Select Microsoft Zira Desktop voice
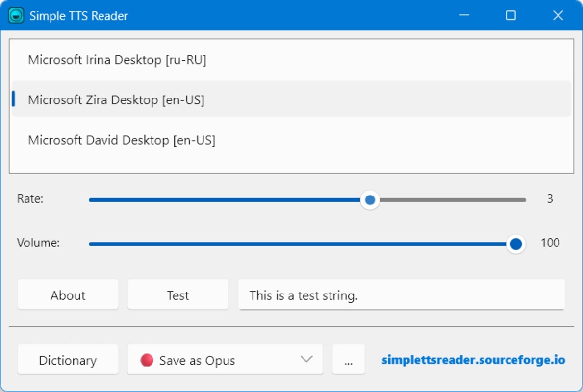The width and height of the screenshot is (583, 392). click(x=116, y=100)
